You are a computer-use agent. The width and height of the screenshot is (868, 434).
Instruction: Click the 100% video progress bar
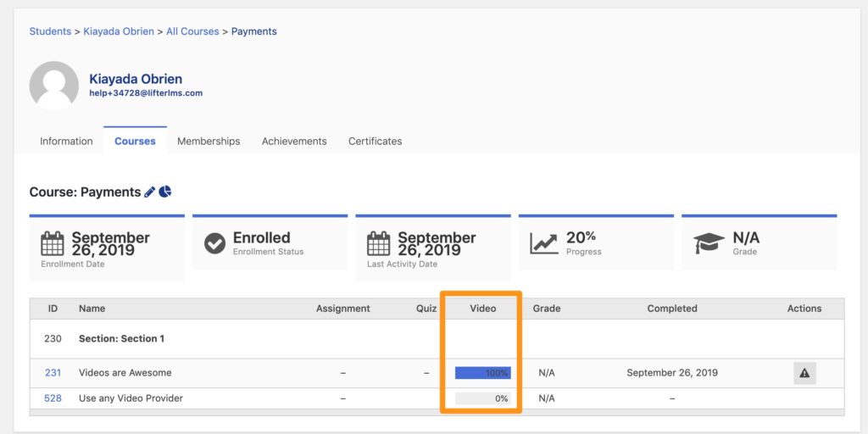[x=482, y=373]
